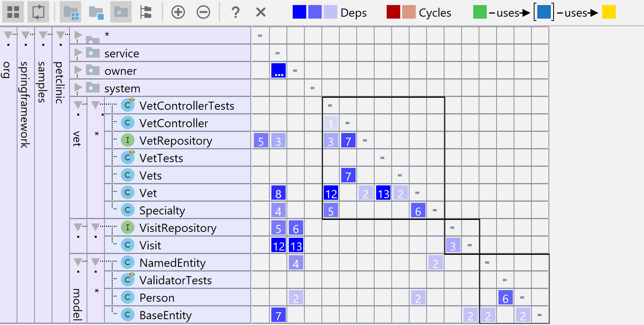Open help with the question mark icon

pos(235,12)
